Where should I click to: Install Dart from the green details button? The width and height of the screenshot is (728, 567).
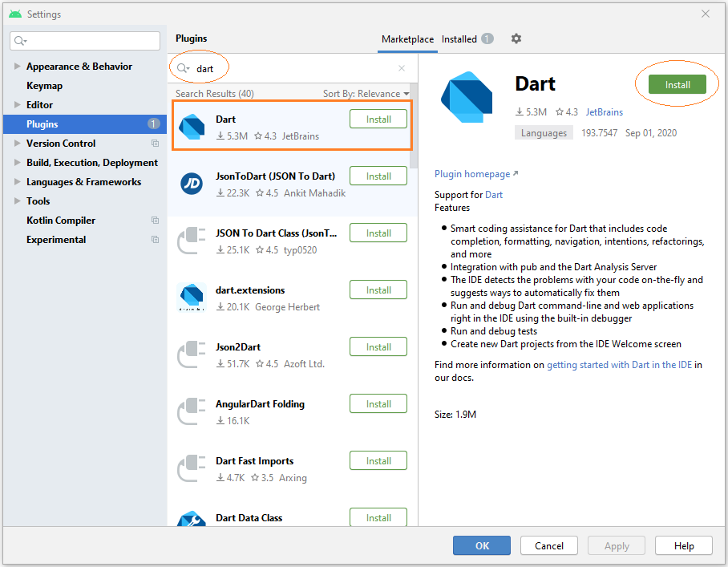click(x=677, y=84)
